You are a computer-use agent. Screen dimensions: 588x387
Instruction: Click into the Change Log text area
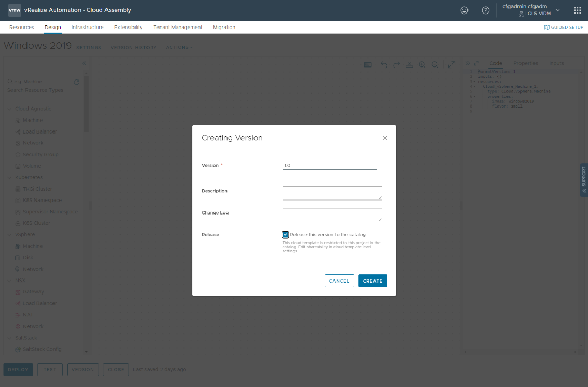(332, 215)
